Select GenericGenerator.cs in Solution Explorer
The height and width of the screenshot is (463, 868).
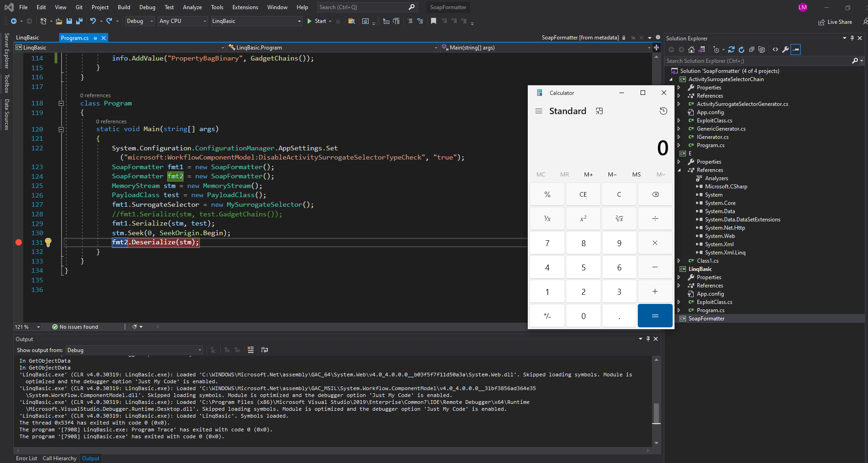pos(721,129)
